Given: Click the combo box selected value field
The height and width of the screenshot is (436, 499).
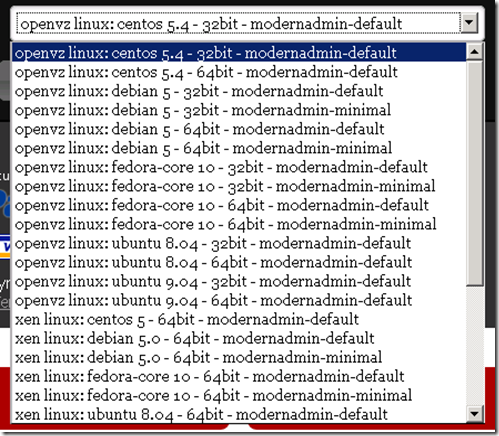Looking at the screenshot, I should tap(238, 23).
